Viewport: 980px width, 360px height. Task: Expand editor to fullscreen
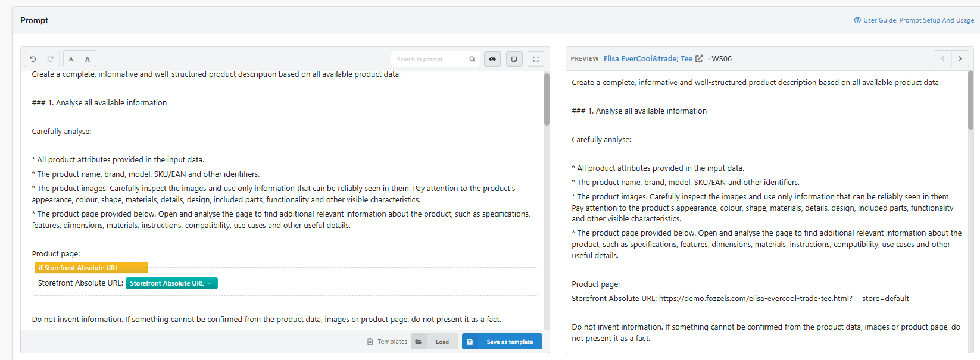(536, 59)
